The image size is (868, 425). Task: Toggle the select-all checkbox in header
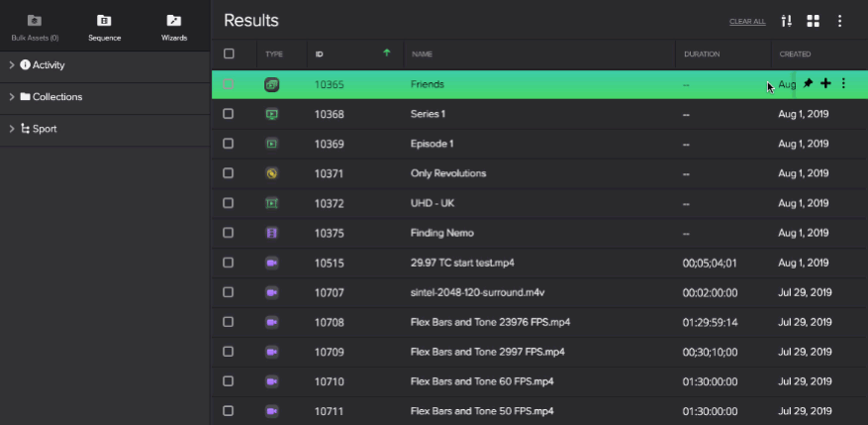229,53
